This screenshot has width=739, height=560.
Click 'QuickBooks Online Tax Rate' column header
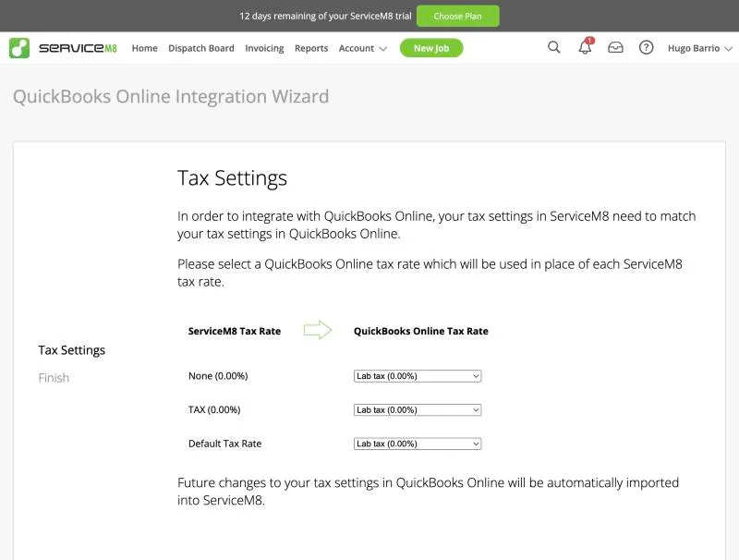pos(421,331)
